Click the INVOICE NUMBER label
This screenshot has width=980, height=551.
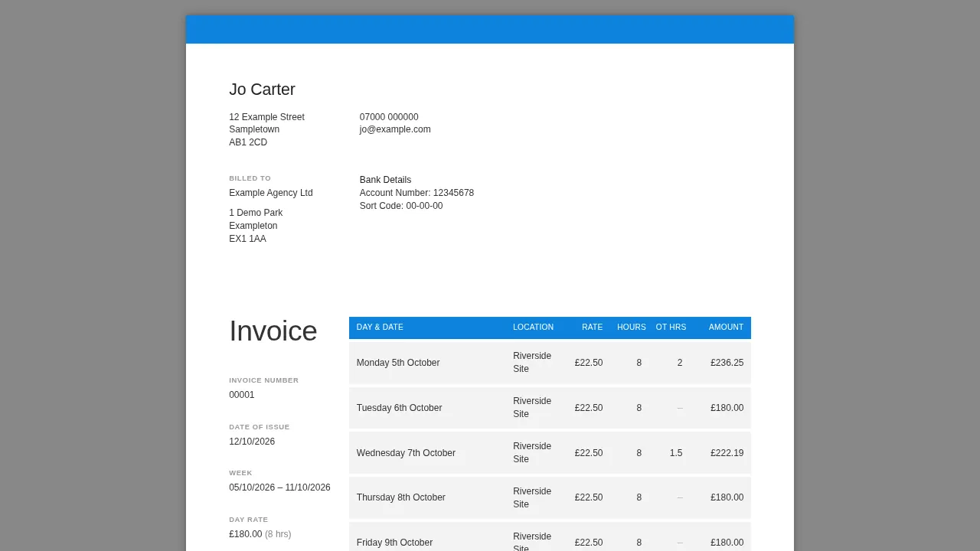(264, 380)
